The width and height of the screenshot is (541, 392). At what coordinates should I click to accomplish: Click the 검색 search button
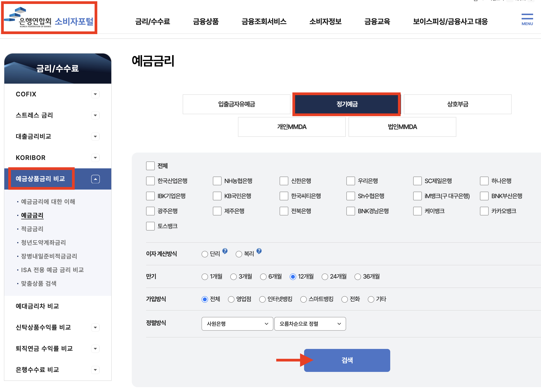(x=347, y=360)
